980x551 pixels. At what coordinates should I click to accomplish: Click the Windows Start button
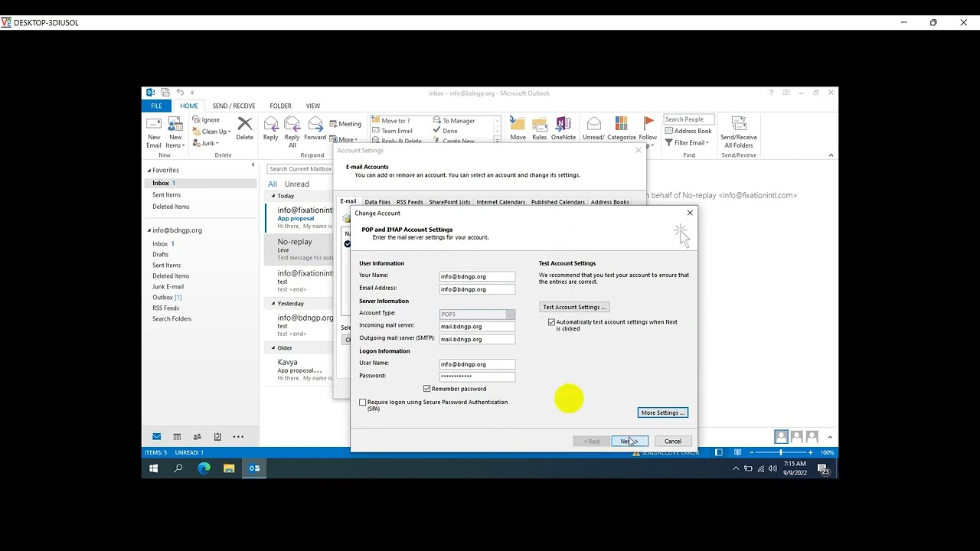(153, 468)
